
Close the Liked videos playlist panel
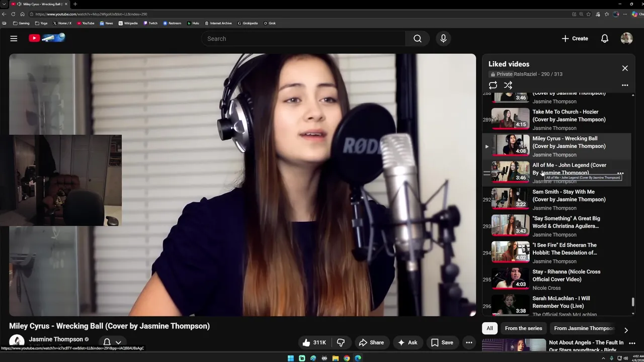(625, 68)
